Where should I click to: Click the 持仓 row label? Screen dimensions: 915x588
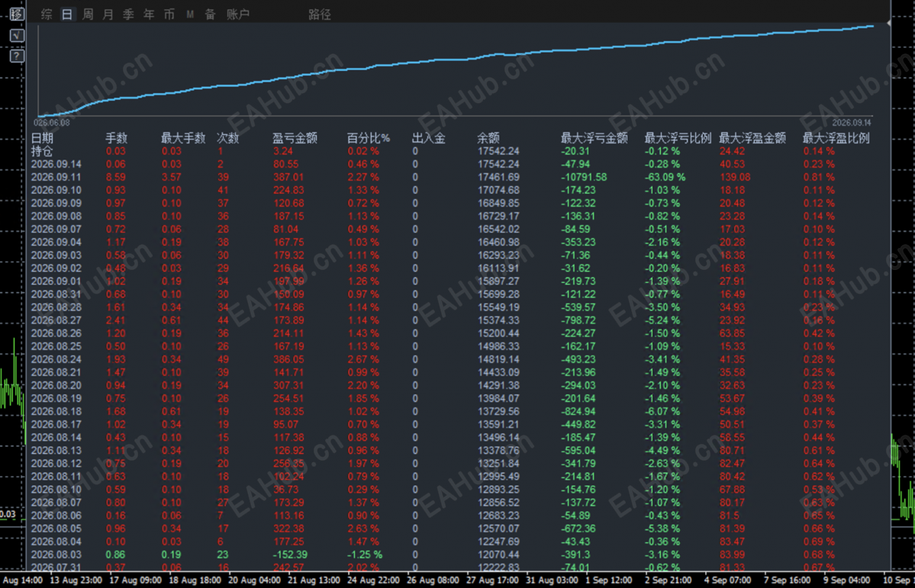point(42,151)
